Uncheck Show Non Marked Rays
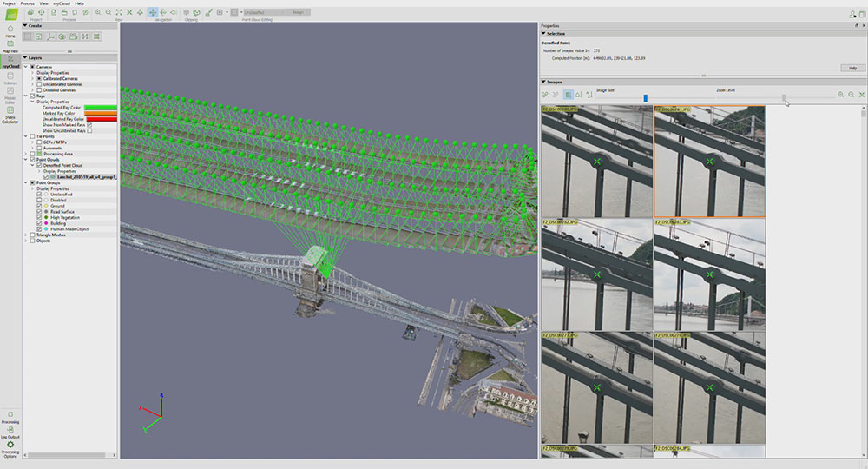This screenshot has width=868, height=469. pyautogui.click(x=89, y=125)
